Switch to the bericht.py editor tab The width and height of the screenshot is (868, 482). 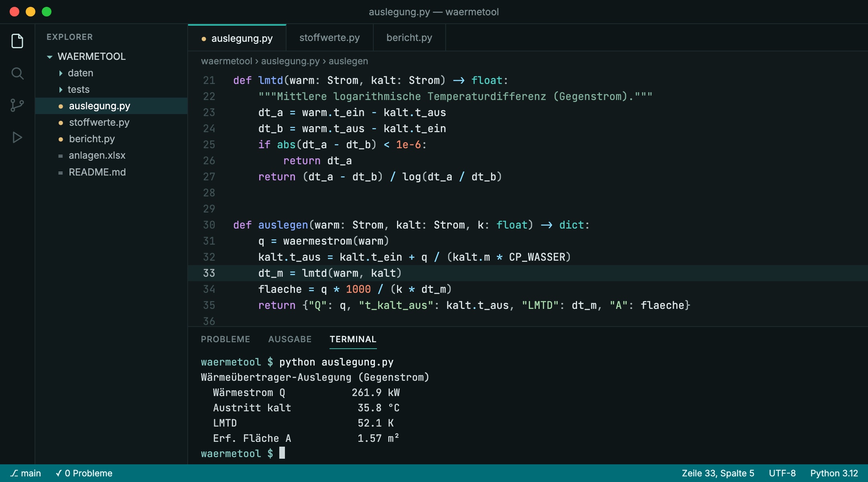pos(409,38)
